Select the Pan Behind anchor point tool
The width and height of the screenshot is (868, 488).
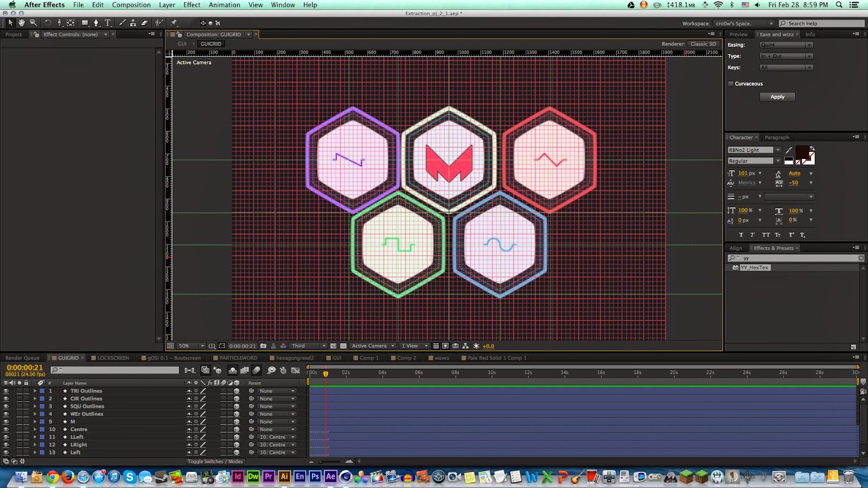71,23
